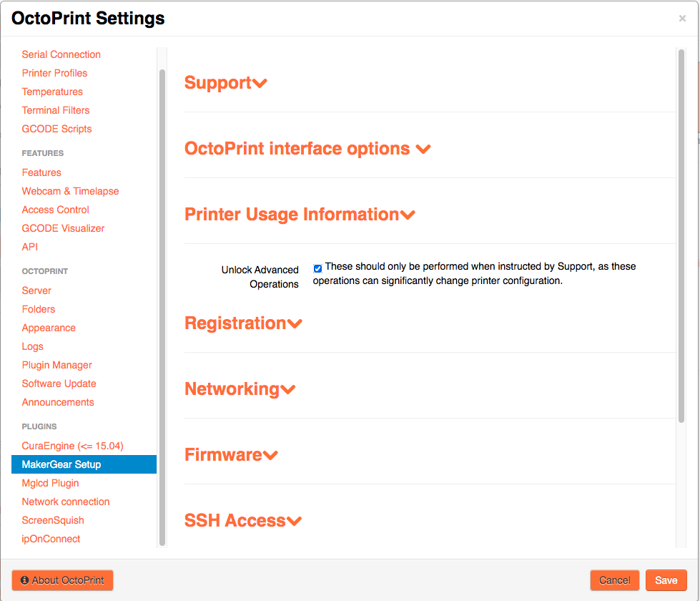700x601 pixels.
Task: Expand the OctoPrint interface options section
Action: pos(423,150)
